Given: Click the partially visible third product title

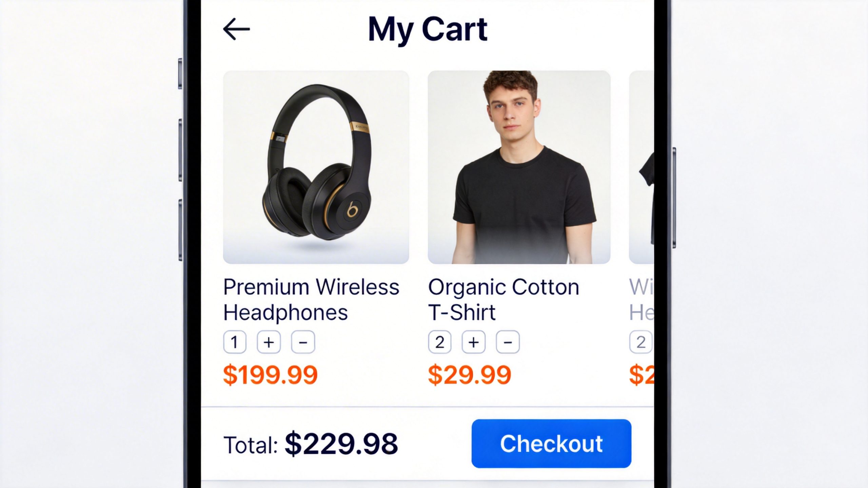Looking at the screenshot, I should tap(642, 300).
